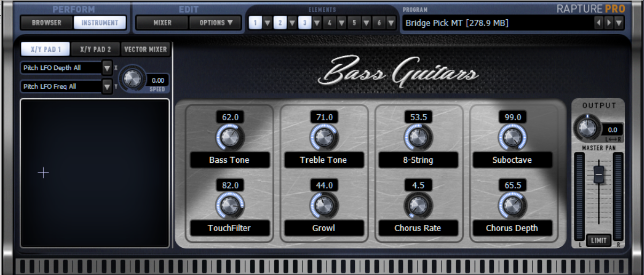Click the master output volume fader

point(599,174)
